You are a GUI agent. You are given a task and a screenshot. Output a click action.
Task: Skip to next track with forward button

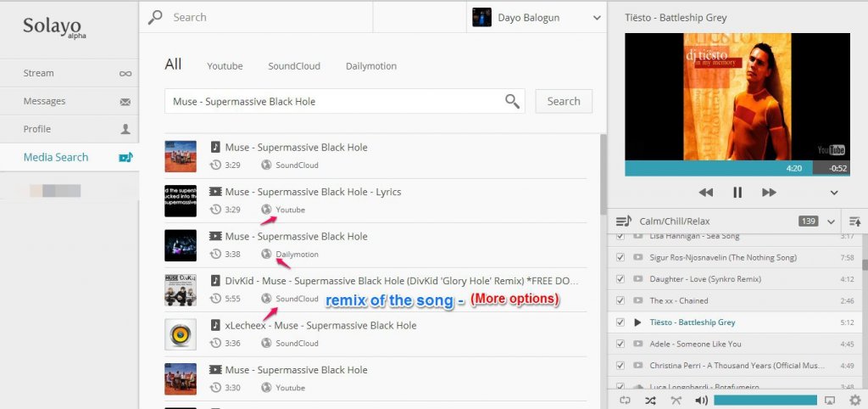point(769,193)
